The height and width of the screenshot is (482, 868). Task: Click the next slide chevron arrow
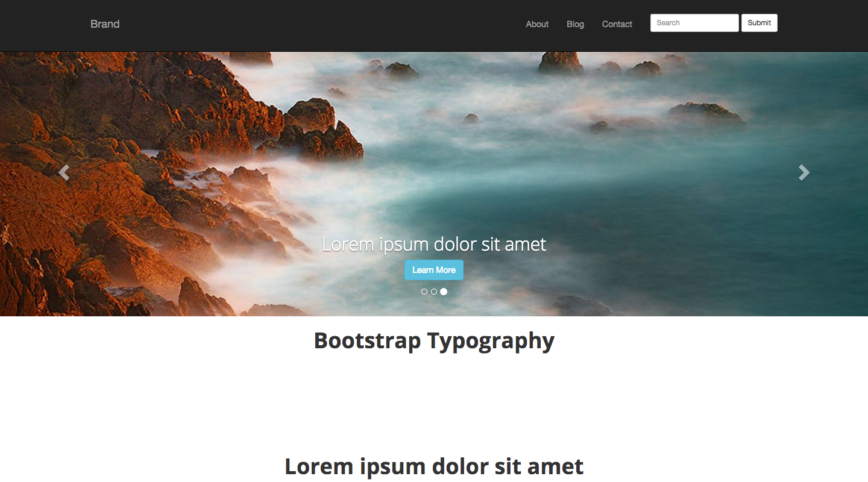pos(804,173)
